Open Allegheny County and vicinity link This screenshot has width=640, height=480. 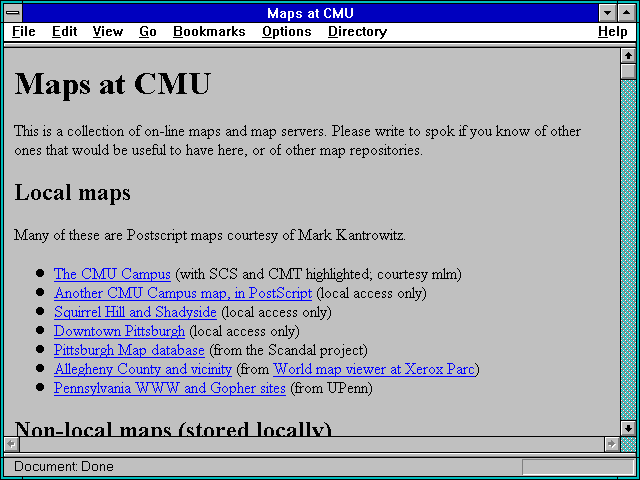pyautogui.click(x=143, y=369)
